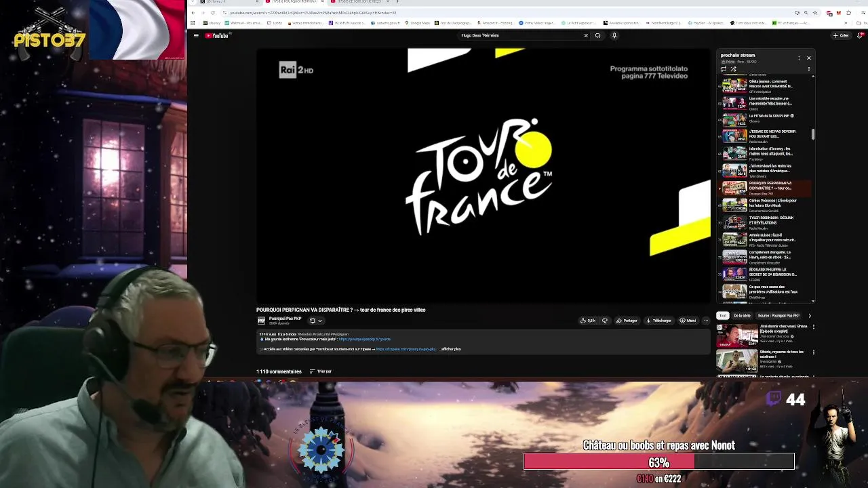Open options menu for 'J'irai dormir chez vous'
868x488 pixels.
(813, 327)
